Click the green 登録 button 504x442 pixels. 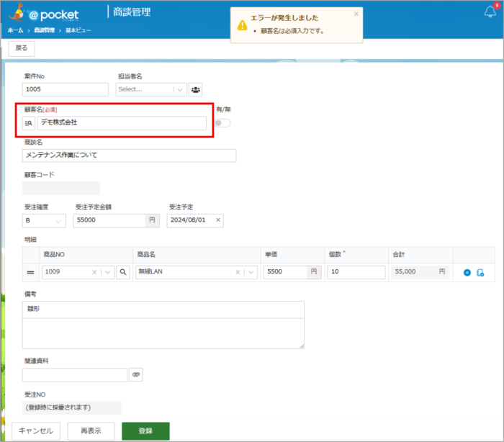tap(145, 431)
